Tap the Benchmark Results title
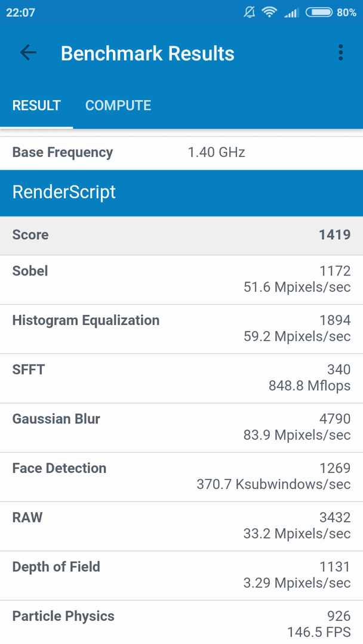This screenshot has height=644, width=363. pos(147,54)
